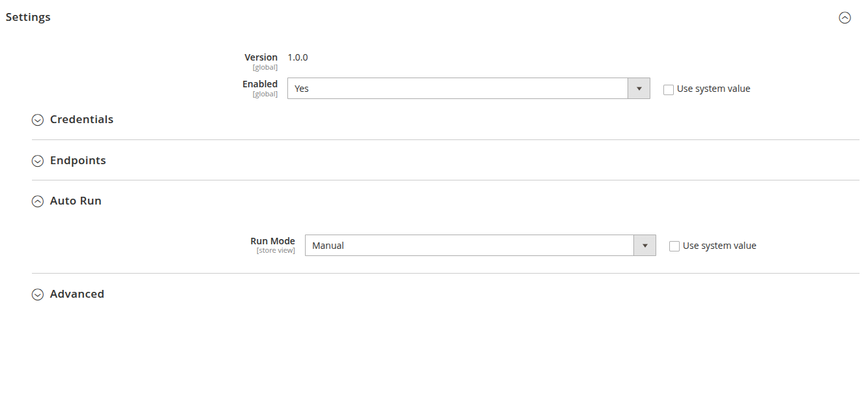Image resolution: width=868 pixels, height=400 pixels.
Task: Check Use system value for Run Mode
Action: (674, 246)
